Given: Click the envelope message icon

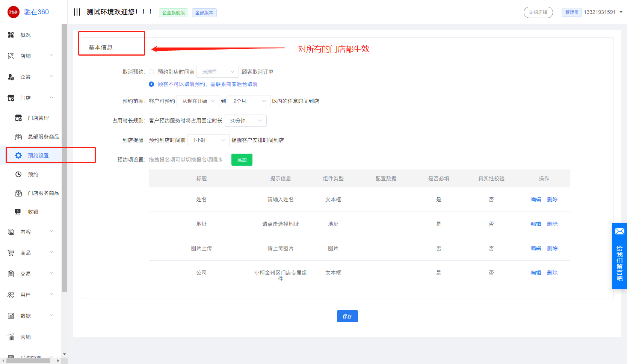Looking at the screenshot, I should (x=619, y=231).
